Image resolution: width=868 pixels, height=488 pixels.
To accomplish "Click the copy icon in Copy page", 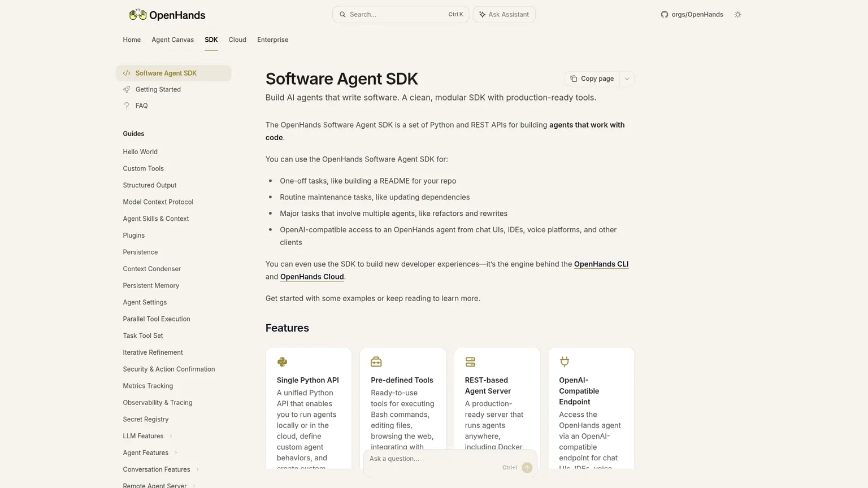I will tap(574, 79).
